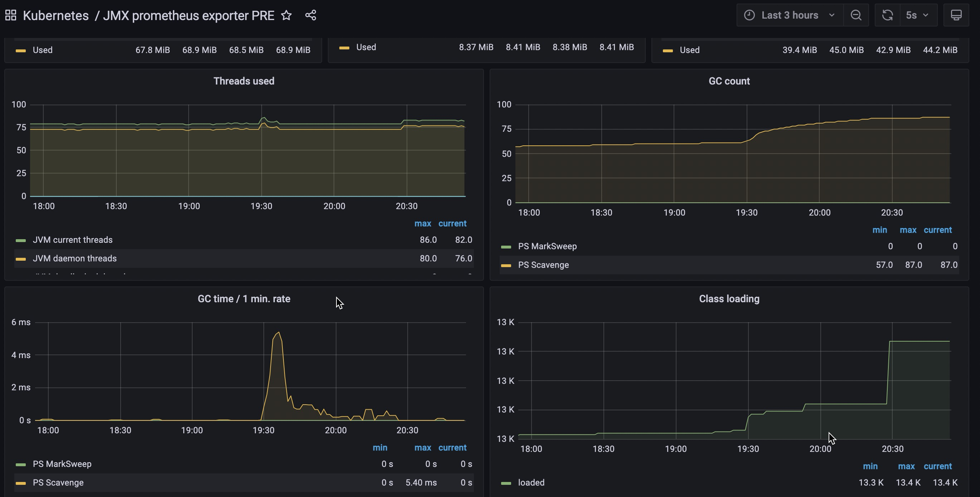Click the Threads used peak near 19:30
Screen dimensions: 980x497
pos(264,118)
